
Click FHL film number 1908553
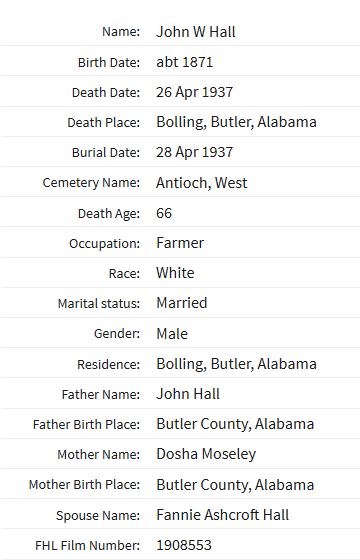(184, 545)
